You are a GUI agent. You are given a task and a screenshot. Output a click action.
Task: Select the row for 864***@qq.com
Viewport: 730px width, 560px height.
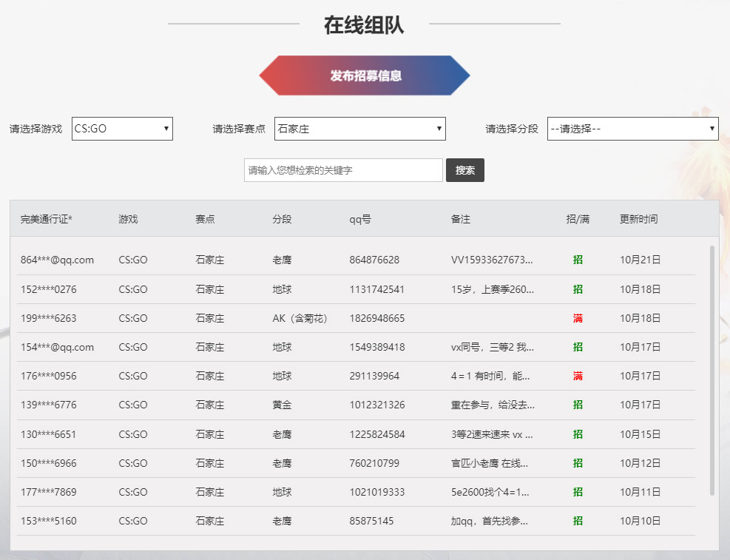[x=57, y=260]
